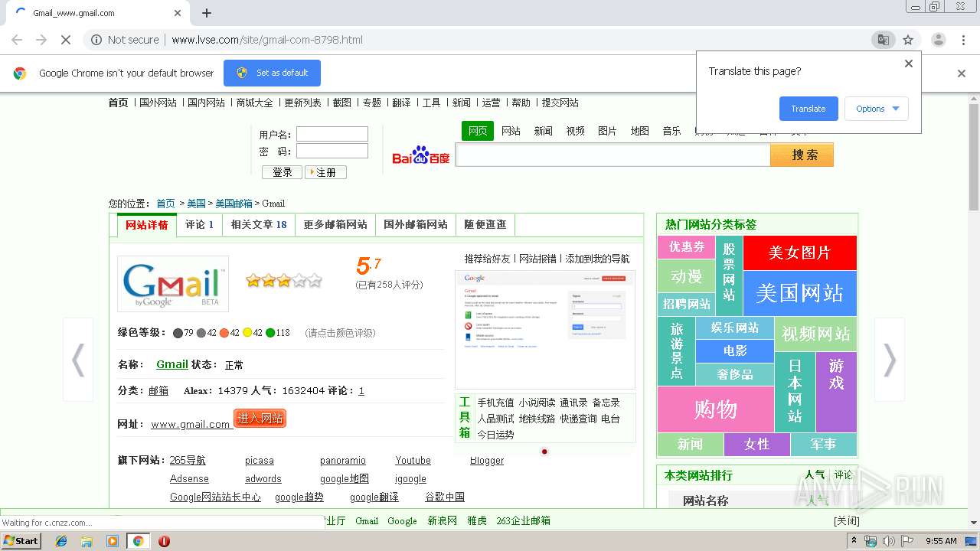Viewport: 980px width, 551px height.
Task: Open the Chrome profile avatar
Action: coord(939,40)
